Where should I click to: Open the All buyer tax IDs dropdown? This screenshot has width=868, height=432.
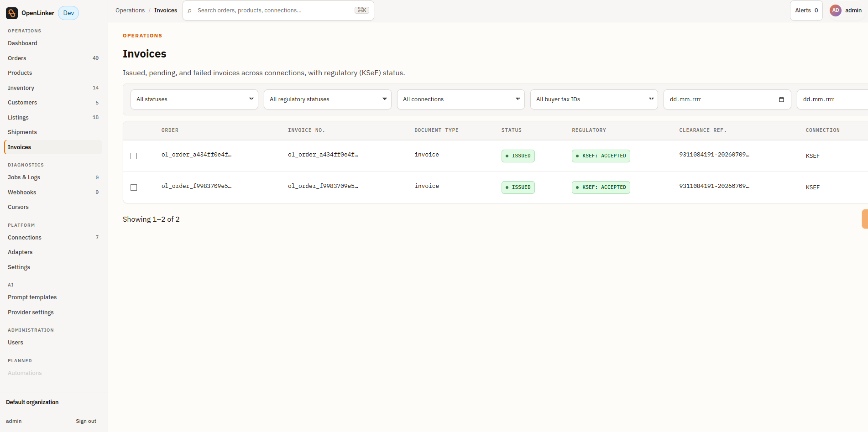[594, 99]
